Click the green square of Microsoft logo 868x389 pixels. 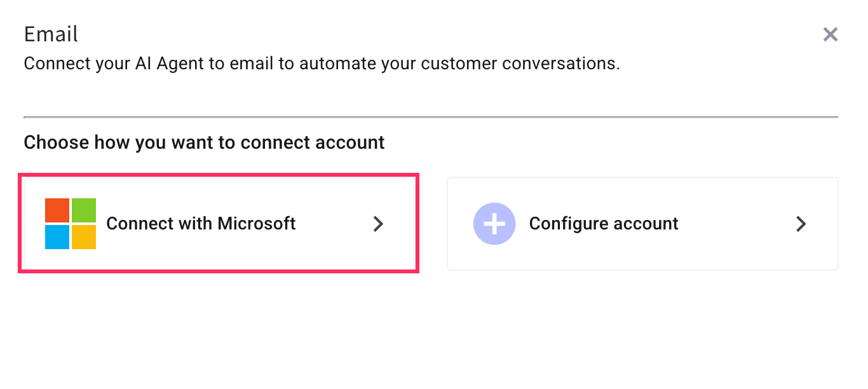(x=84, y=210)
